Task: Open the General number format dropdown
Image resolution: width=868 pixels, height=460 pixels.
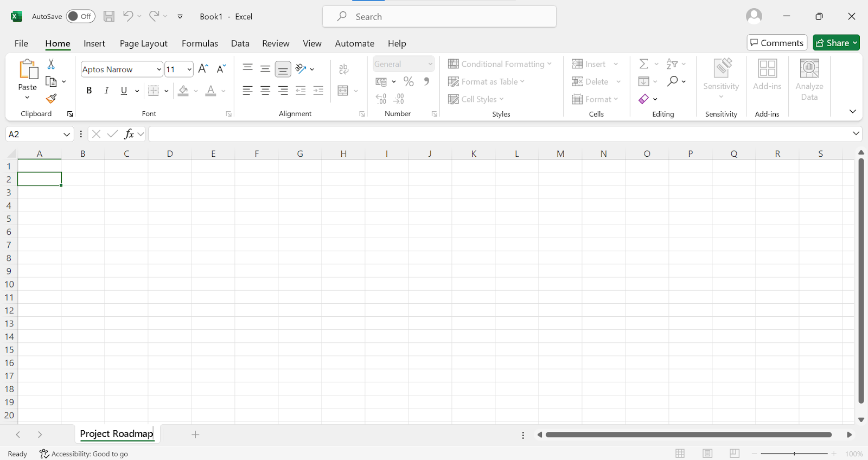Action: point(430,64)
